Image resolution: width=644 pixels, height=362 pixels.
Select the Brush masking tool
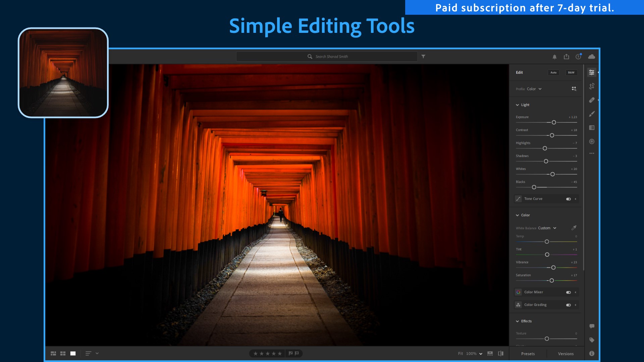[592, 114]
